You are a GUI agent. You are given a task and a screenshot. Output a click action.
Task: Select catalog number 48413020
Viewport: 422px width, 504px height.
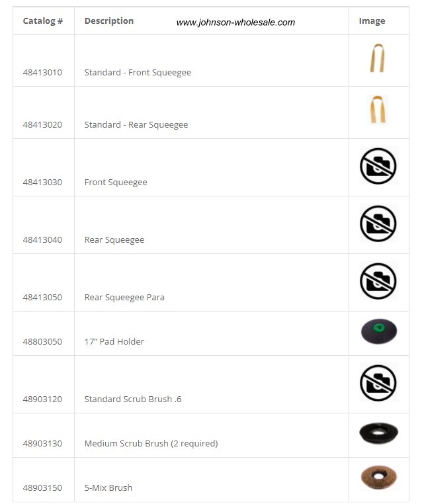click(42, 125)
